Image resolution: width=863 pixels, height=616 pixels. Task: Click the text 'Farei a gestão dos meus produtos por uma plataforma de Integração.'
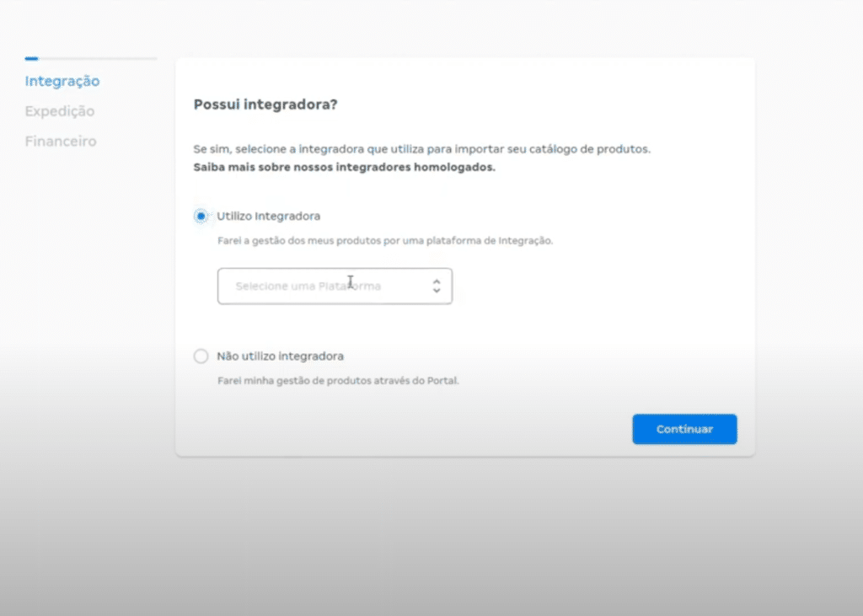click(385, 240)
